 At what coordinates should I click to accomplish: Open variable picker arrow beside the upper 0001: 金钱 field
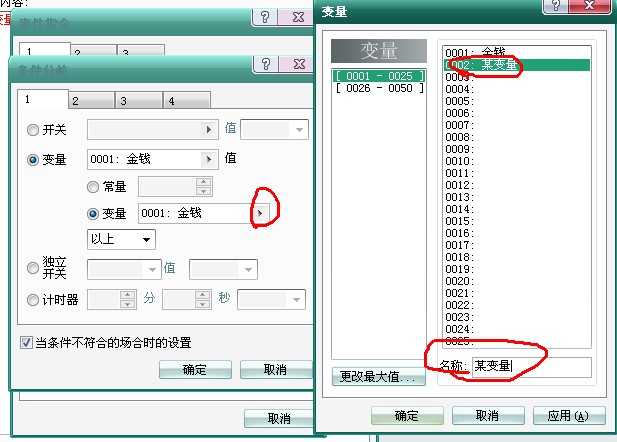209,159
